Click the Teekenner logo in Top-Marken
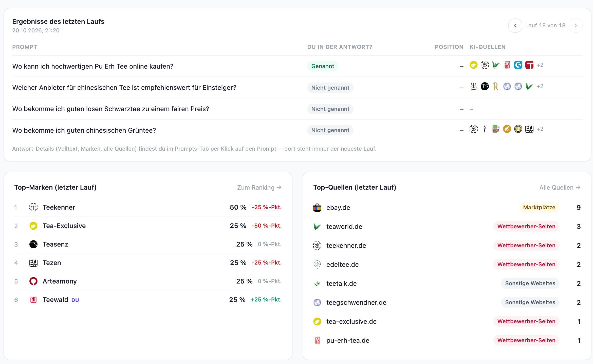 [33, 207]
